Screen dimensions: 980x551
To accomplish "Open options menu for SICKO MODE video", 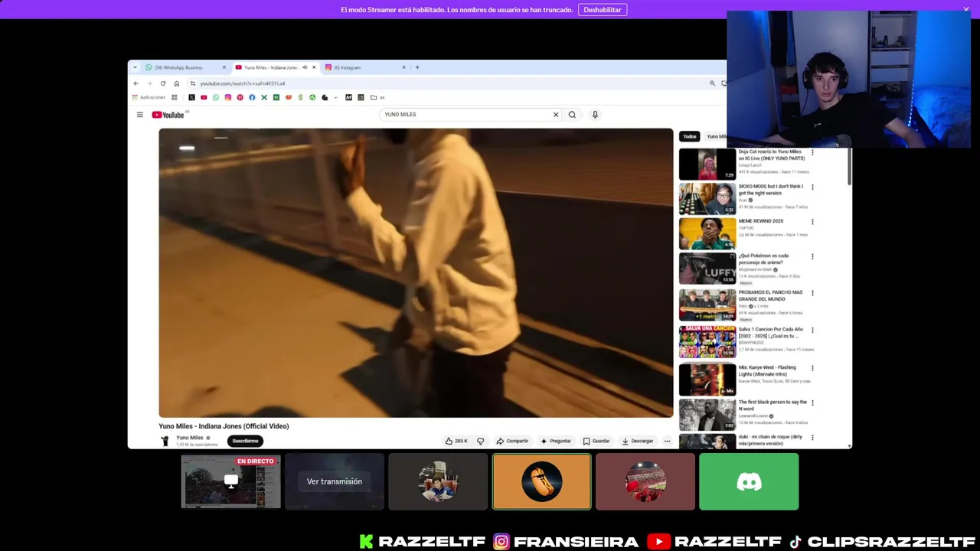I will coord(812,187).
